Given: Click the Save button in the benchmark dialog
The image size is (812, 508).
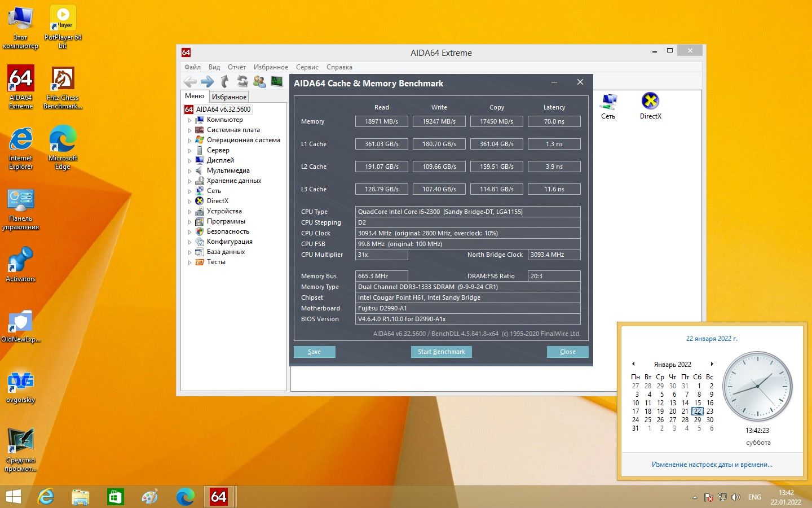Looking at the screenshot, I should coord(315,352).
